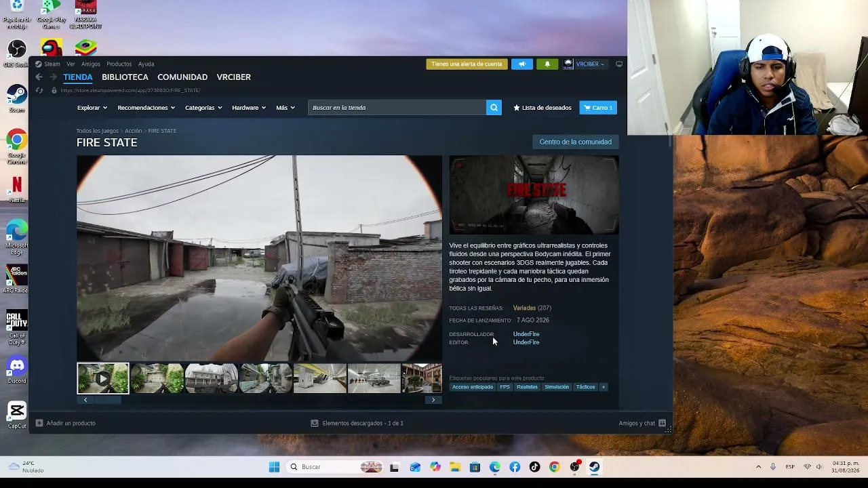Open Centro de la comunidad
This screenshot has width=868, height=488.
pyautogui.click(x=575, y=142)
